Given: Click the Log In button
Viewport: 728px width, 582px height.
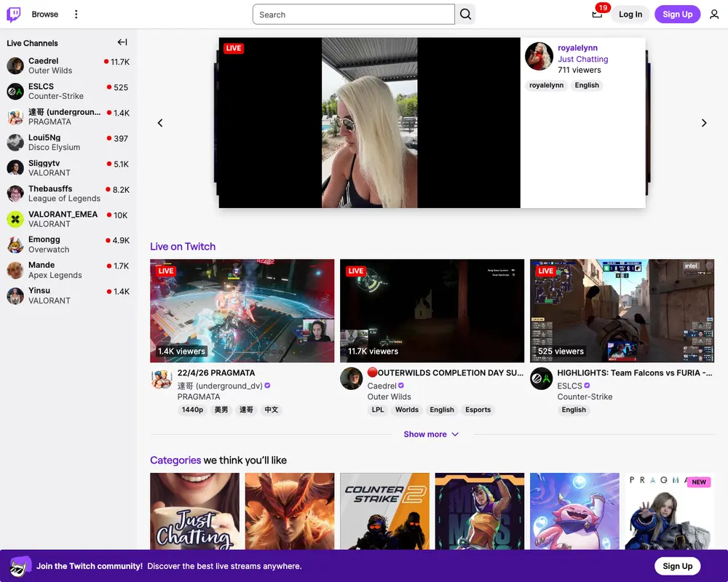Looking at the screenshot, I should [x=630, y=15].
